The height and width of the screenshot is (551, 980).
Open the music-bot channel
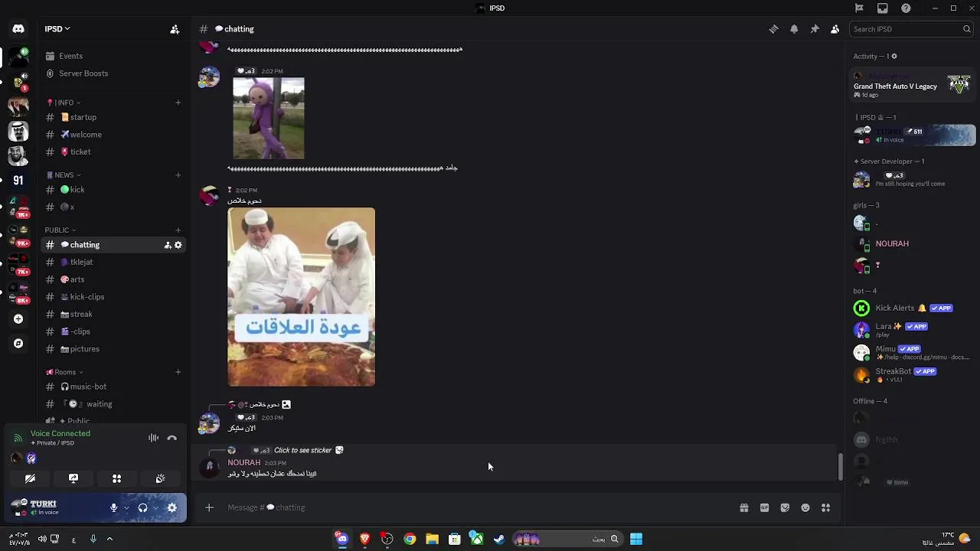(x=113, y=387)
